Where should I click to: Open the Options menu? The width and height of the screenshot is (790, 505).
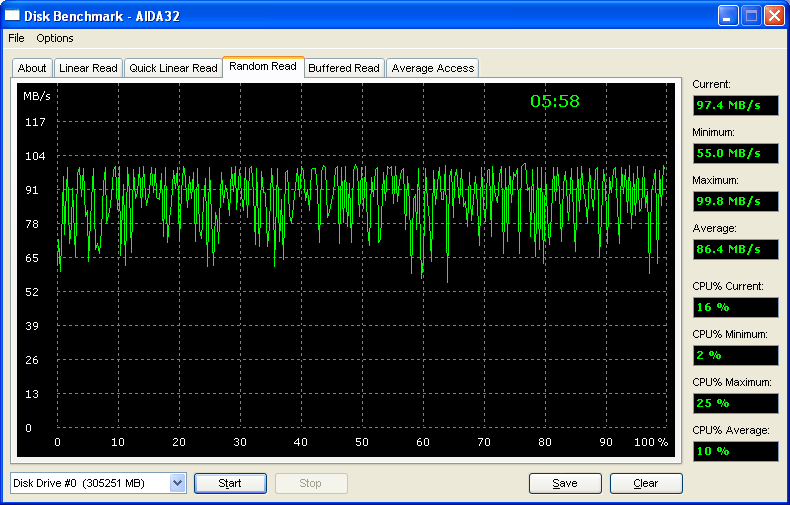[x=54, y=38]
